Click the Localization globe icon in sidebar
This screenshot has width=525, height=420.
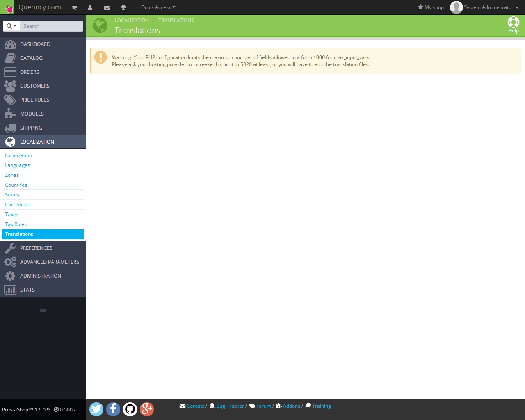tap(10, 142)
